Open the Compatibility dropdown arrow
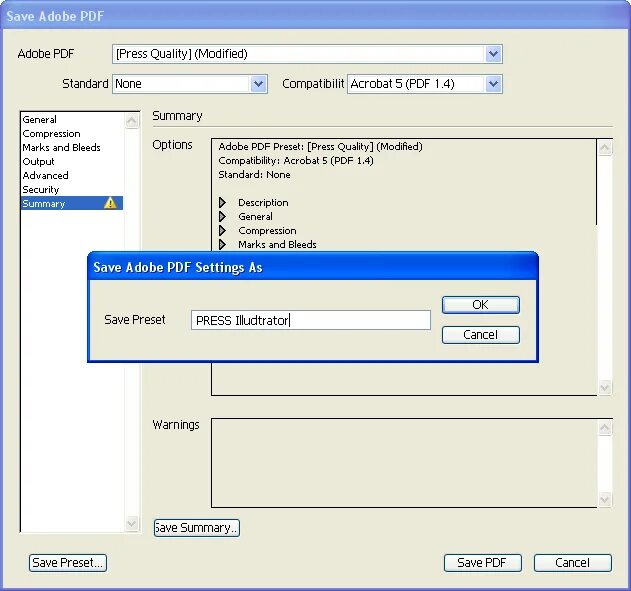 pyautogui.click(x=493, y=84)
